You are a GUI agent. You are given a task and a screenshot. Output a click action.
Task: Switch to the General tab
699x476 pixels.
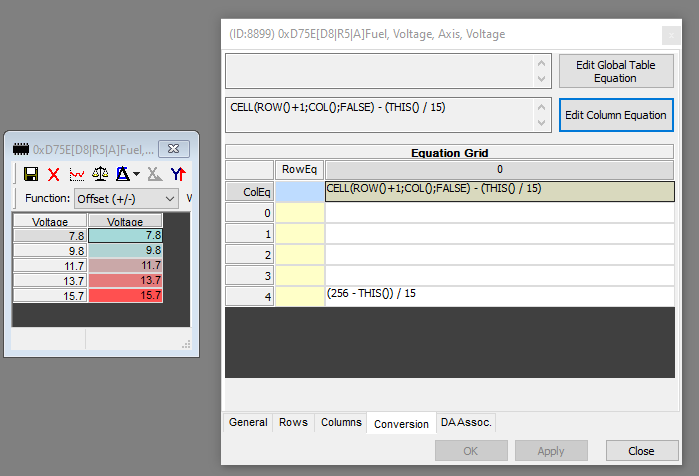(x=248, y=423)
